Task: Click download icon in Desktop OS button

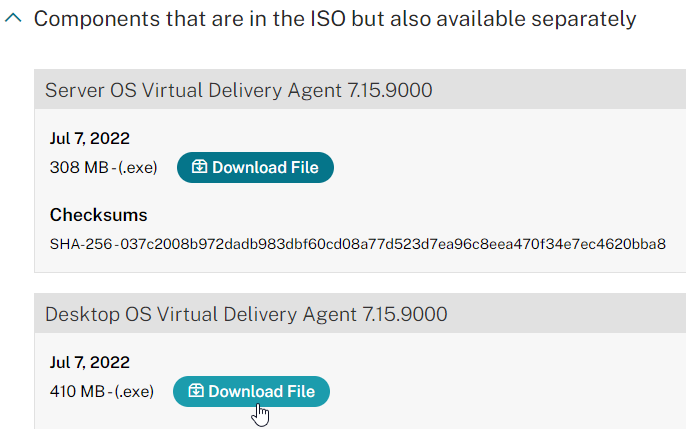Action: tap(196, 391)
